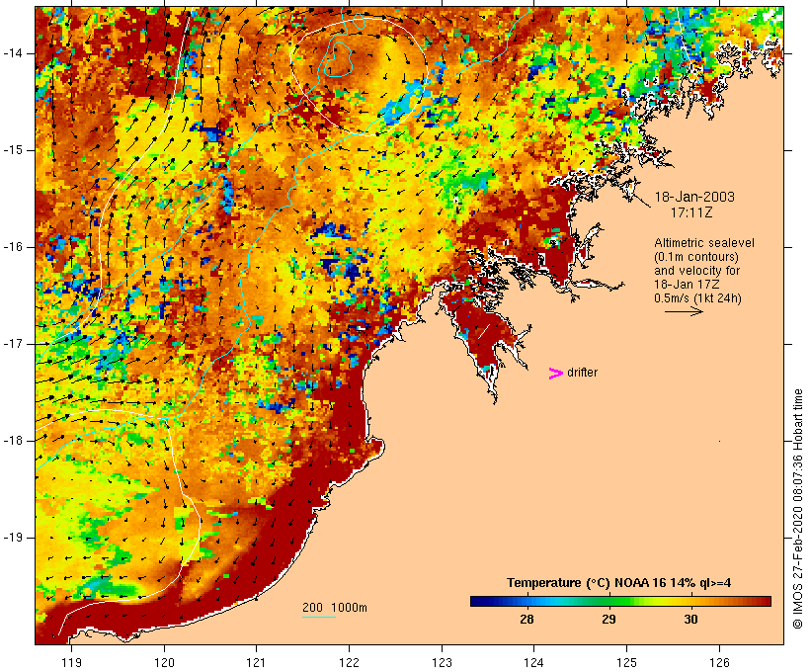This screenshot has width=810, height=672.
Task: Click the '-14' latitude axis label
Action: tap(12, 53)
